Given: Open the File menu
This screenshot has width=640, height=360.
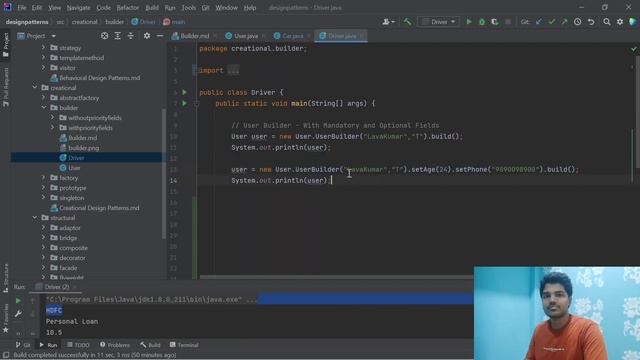Looking at the screenshot, I should (22, 8).
